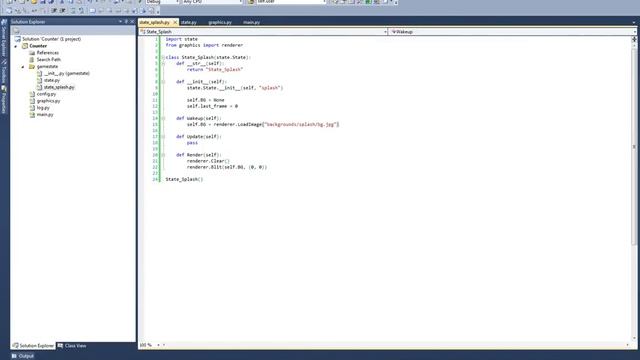
Task: Switch to the main.py editor tab
Action: click(251, 22)
